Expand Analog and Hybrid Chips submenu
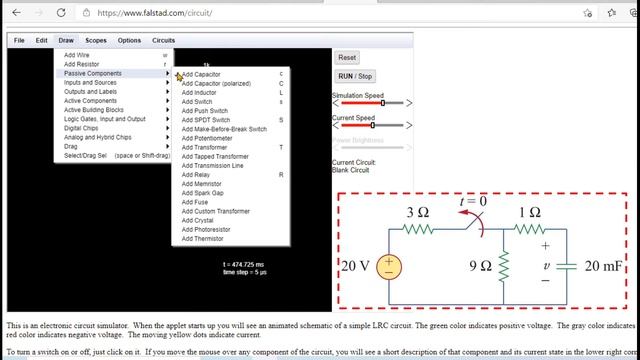Screen dimensions: 640x360 pos(114,137)
